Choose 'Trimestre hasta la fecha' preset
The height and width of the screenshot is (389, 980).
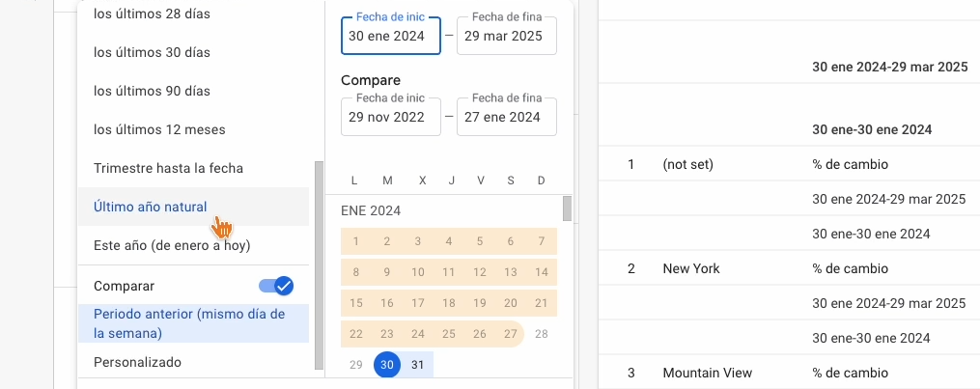click(x=168, y=168)
